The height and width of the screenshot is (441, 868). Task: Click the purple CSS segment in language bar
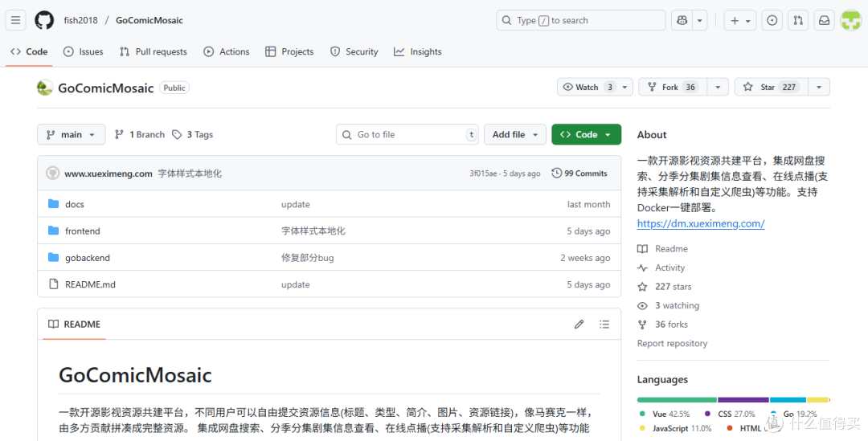pyautogui.click(x=743, y=399)
